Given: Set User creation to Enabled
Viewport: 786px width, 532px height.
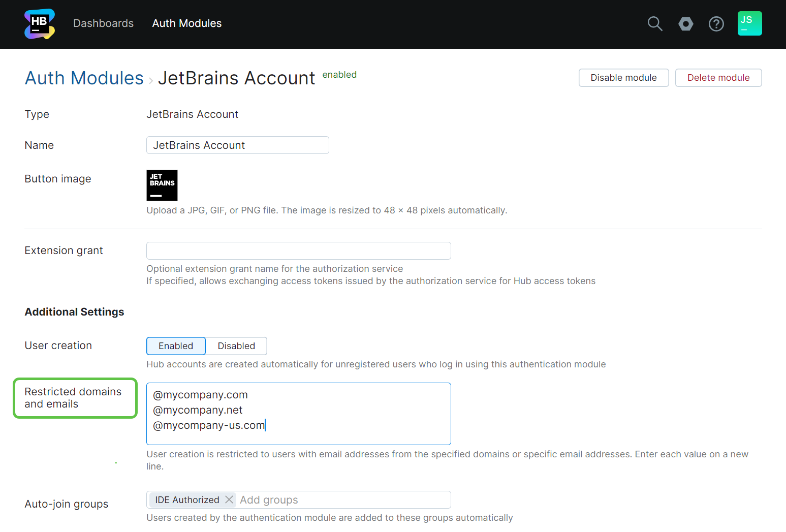Looking at the screenshot, I should tap(176, 346).
